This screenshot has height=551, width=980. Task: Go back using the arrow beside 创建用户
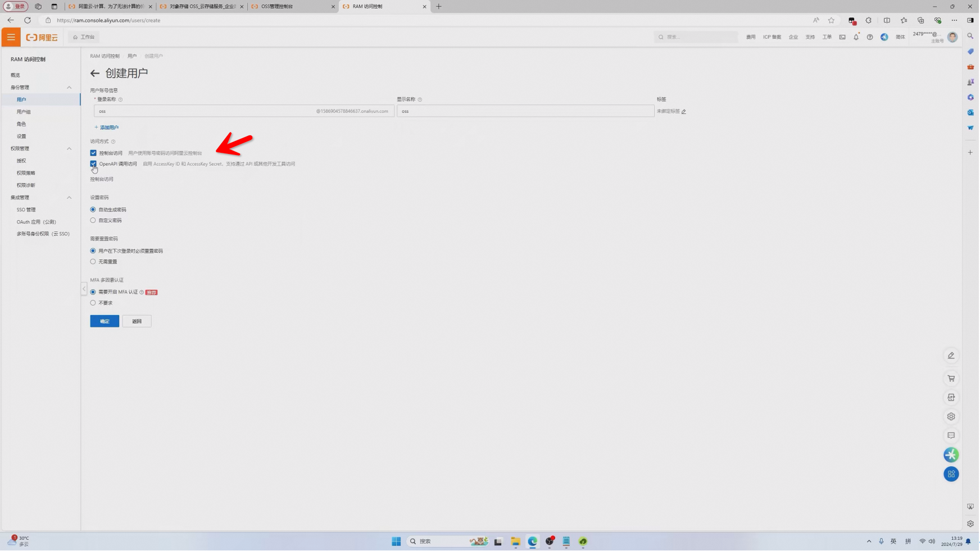coord(95,74)
